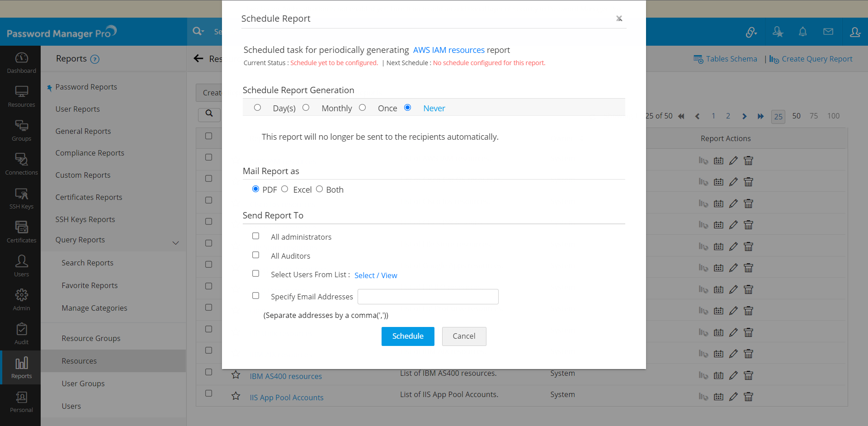Viewport: 868px width, 426px height.
Task: Click the Select / View users link
Action: 375,275
